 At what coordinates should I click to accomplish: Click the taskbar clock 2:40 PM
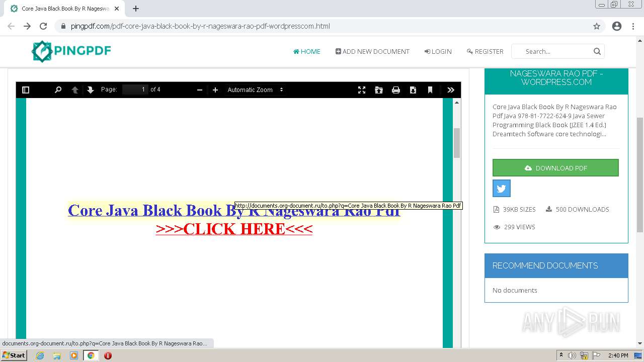(x=618, y=355)
